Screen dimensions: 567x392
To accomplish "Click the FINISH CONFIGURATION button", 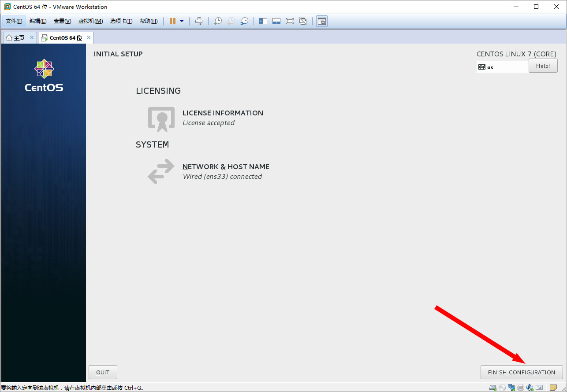I will 521,372.
